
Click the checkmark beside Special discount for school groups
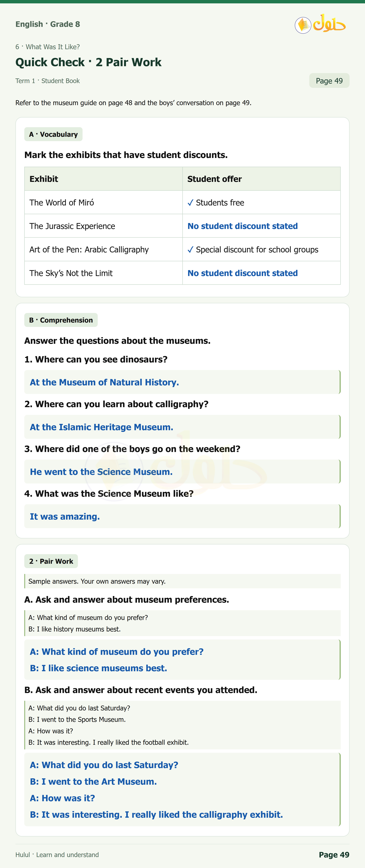tap(190, 250)
